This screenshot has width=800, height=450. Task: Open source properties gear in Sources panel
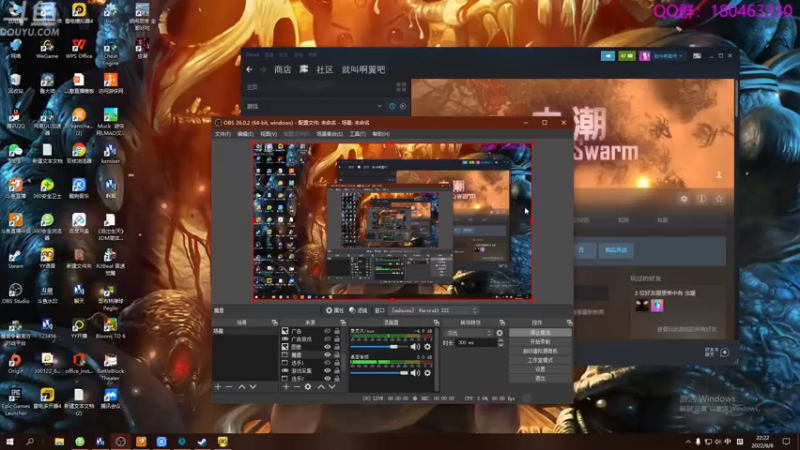(308, 387)
